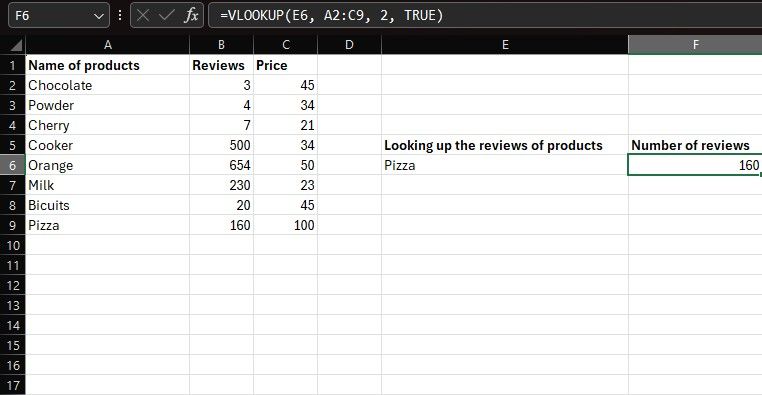Screen dimensions: 762x395
Task: Click the Enter checkmark formula bar icon
Action: coord(166,16)
